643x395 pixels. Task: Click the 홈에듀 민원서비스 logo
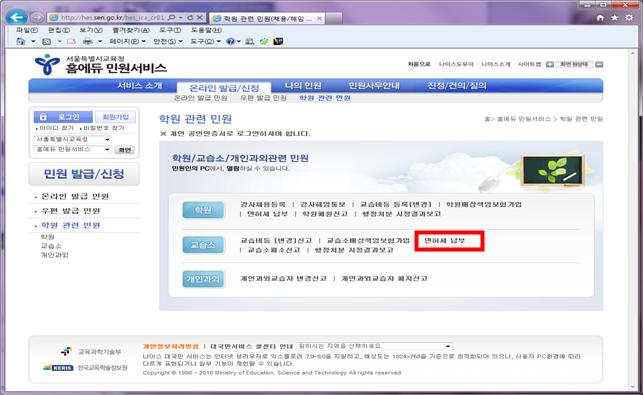[101, 65]
